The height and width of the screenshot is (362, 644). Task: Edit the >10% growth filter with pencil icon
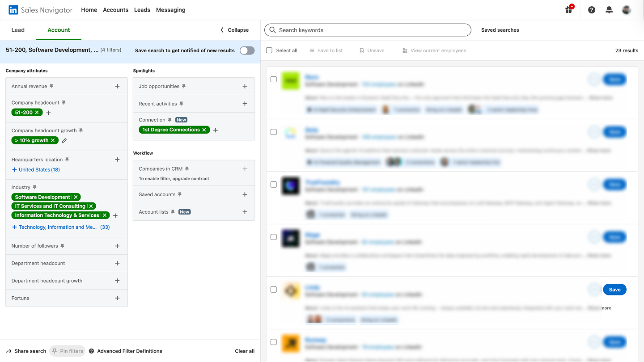[x=64, y=140]
